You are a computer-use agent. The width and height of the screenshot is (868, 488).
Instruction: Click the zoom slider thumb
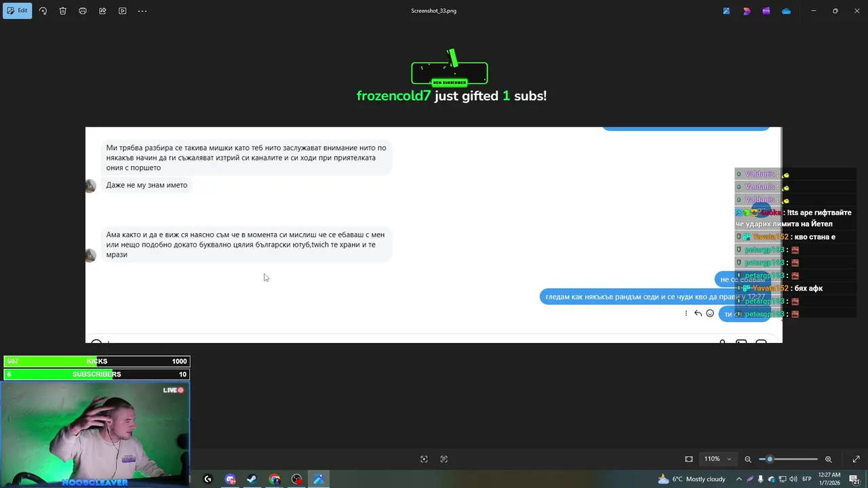(770, 459)
